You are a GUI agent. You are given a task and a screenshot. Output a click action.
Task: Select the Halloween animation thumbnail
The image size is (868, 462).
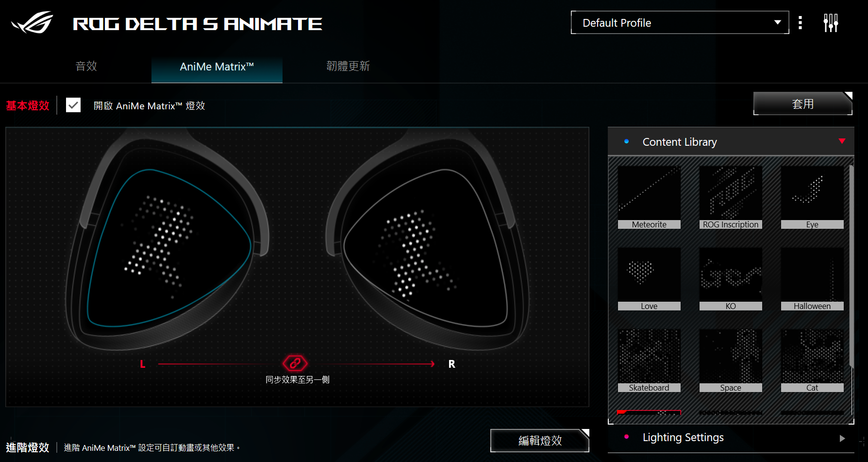(x=812, y=279)
